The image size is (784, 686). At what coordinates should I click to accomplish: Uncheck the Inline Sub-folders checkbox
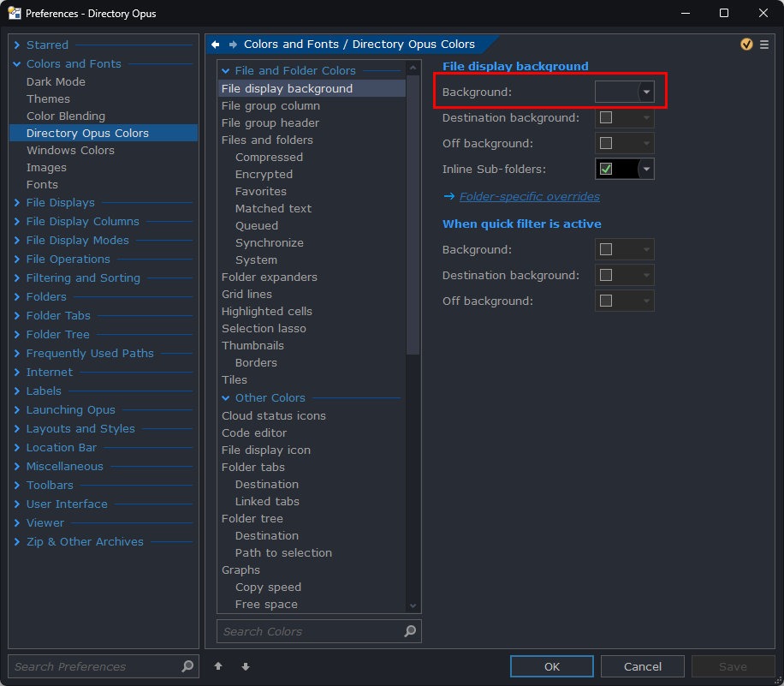(x=606, y=169)
